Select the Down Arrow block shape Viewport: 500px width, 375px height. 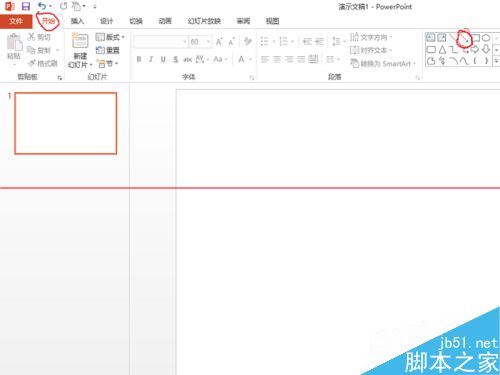pyautogui.click(x=486, y=50)
